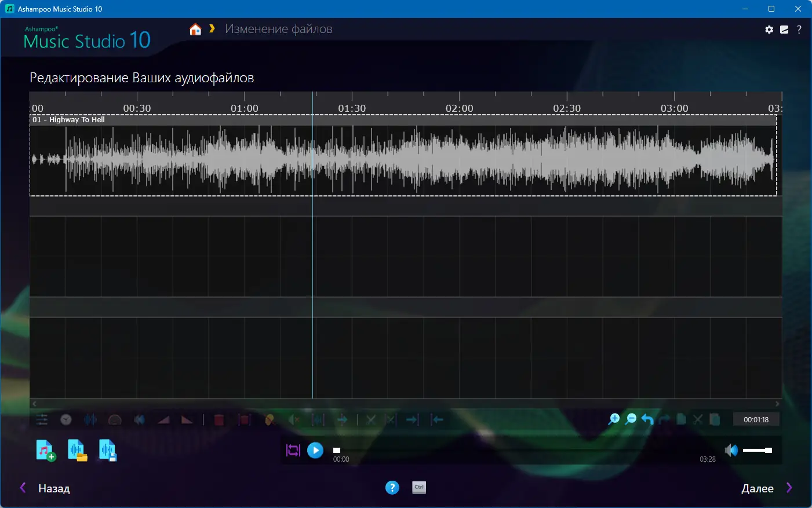Click the 01:30 mark on the timeline ruler

pyautogui.click(x=352, y=108)
